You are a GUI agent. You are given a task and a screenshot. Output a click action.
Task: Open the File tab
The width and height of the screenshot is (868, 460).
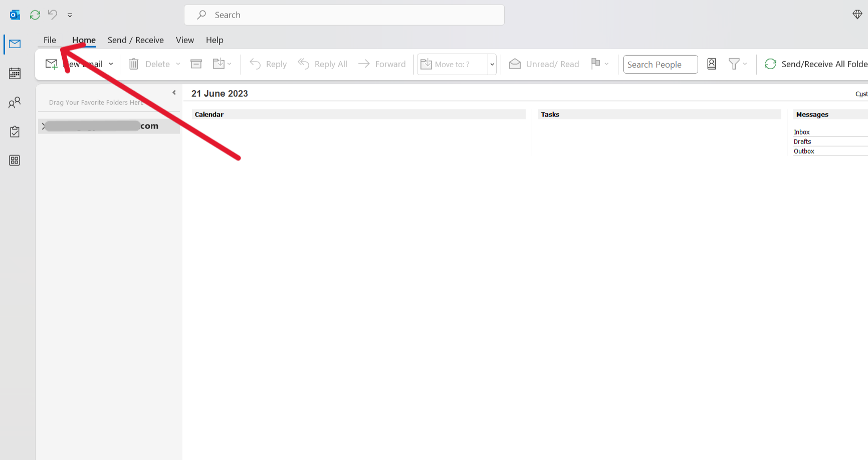50,40
